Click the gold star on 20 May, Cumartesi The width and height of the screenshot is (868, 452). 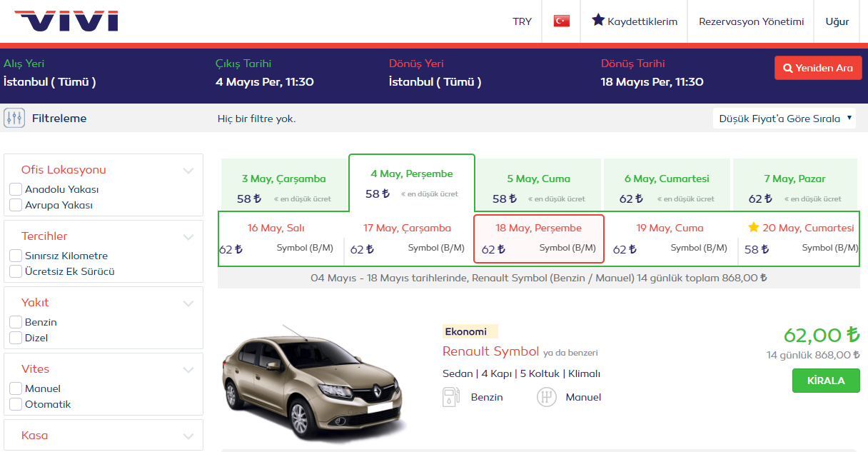753,228
